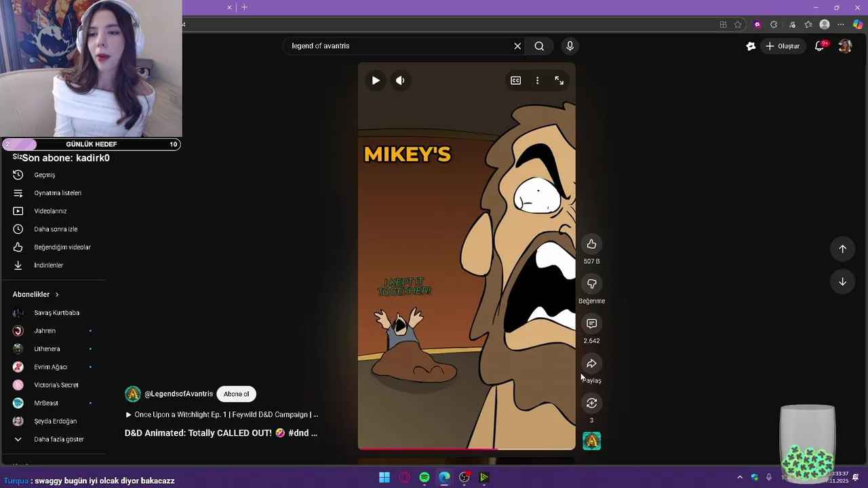This screenshot has height=488, width=868.
Task: Open the comments with 2.642 count
Action: 591,324
